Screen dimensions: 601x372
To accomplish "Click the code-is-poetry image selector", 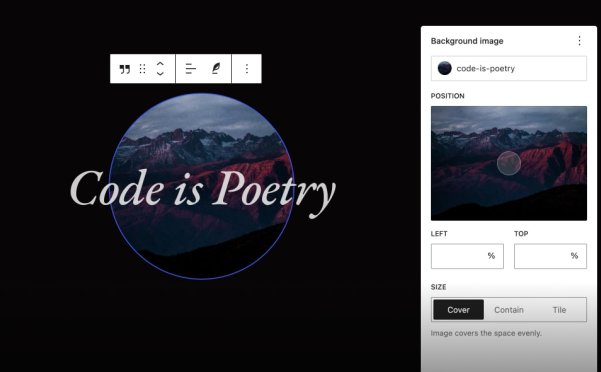I will coord(509,69).
